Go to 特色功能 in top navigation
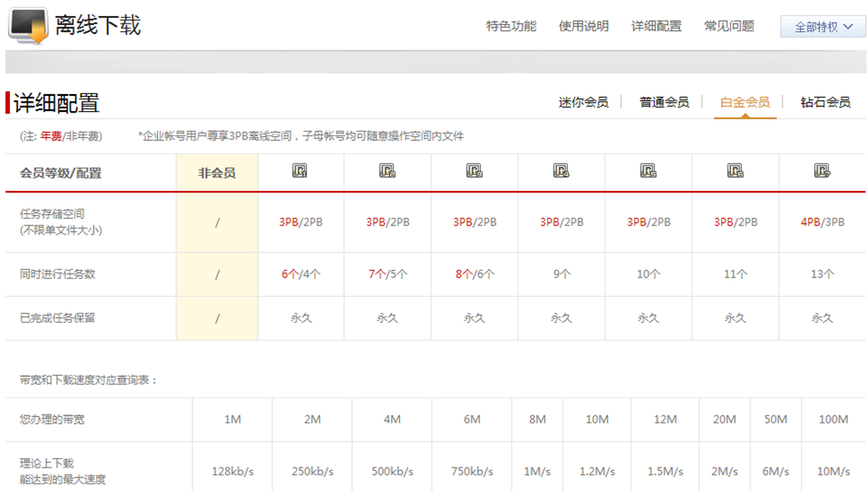The height and width of the screenshot is (491, 868). pyautogui.click(x=511, y=26)
